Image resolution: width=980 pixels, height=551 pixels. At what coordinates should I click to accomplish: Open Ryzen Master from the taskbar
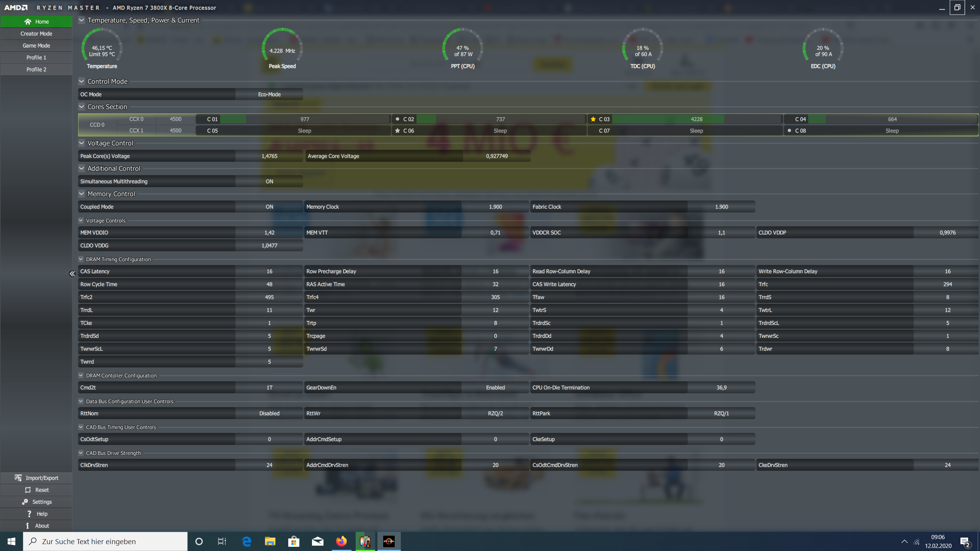click(389, 541)
